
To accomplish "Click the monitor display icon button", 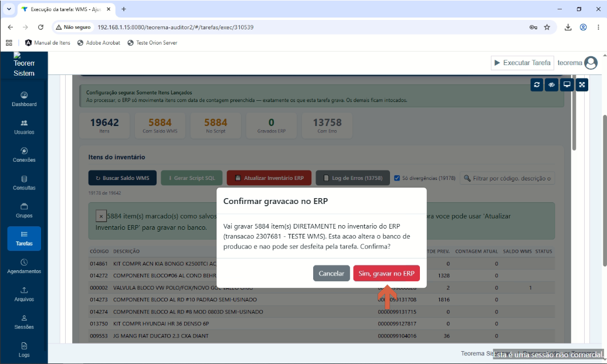I will coord(567,84).
